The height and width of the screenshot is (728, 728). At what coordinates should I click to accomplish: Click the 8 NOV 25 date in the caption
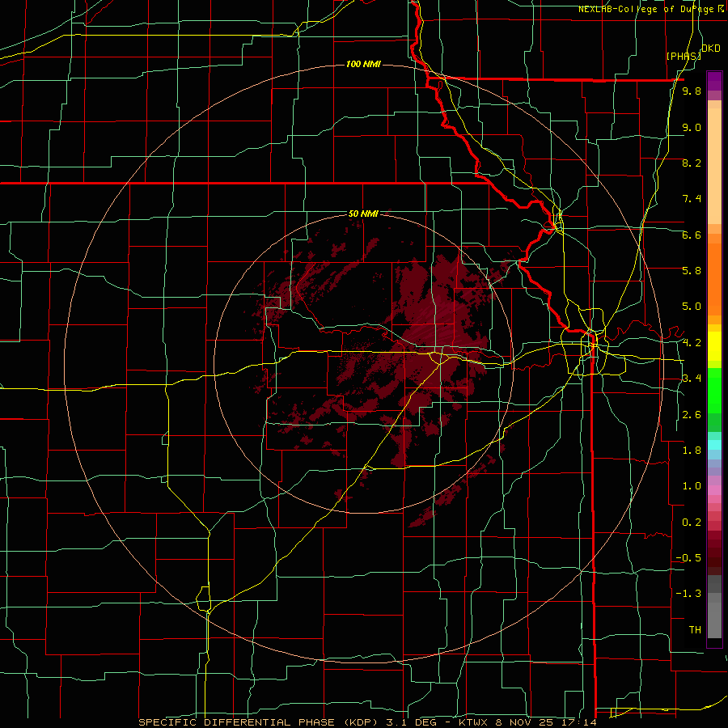(525, 722)
